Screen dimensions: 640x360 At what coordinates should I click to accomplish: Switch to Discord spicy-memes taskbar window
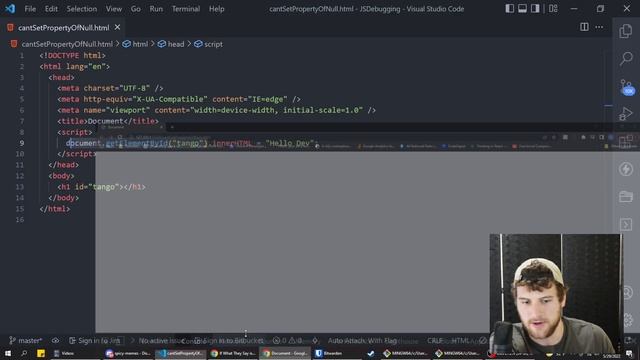pos(128,353)
